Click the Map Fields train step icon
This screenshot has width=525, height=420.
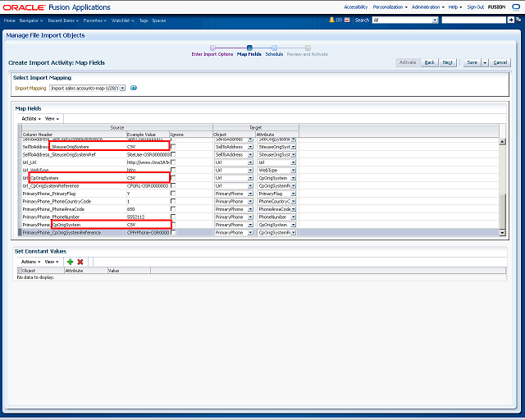249,48
